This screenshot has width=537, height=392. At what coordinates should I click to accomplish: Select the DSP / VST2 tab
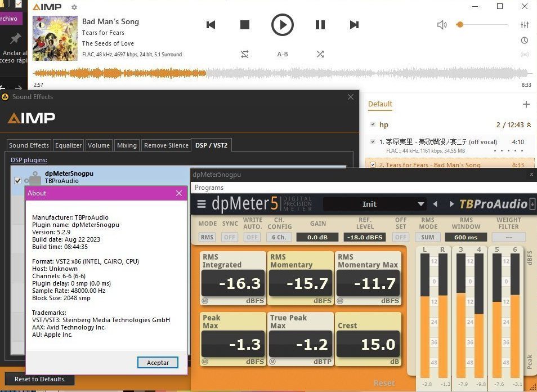pyautogui.click(x=211, y=145)
